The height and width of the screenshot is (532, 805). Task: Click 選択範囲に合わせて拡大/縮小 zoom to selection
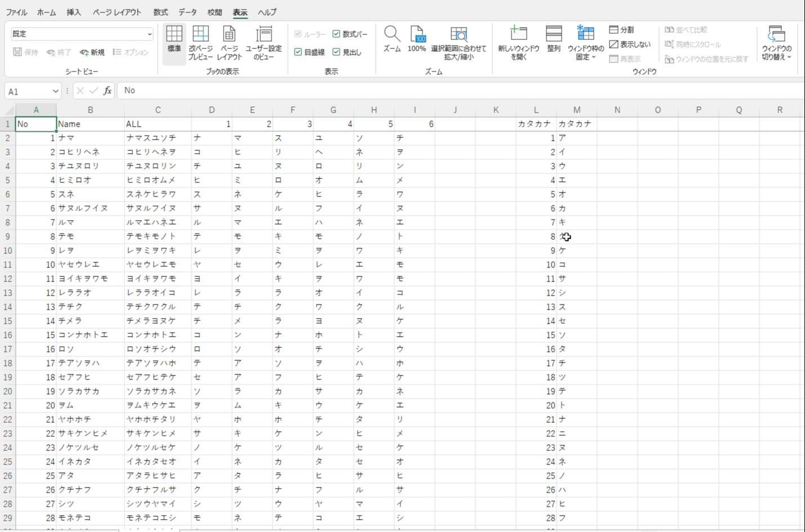point(459,43)
